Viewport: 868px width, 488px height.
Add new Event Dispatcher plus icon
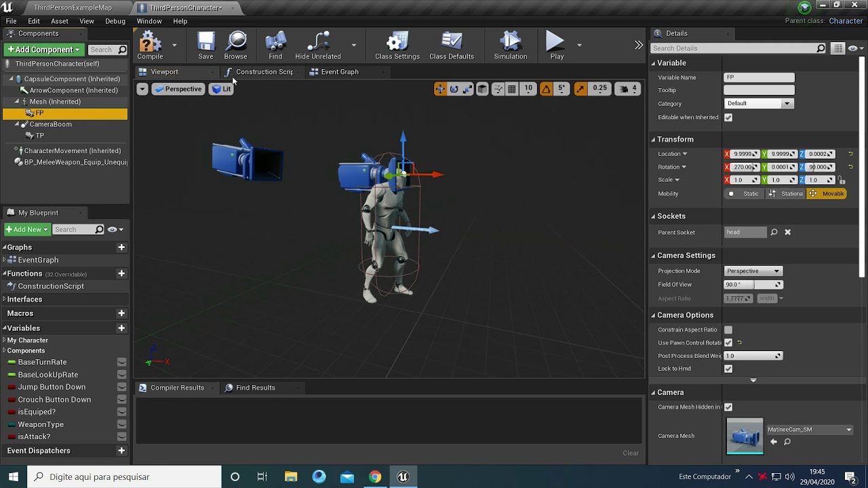coord(121,451)
